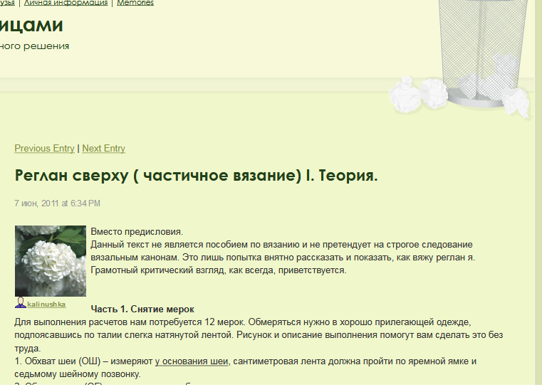Image resolution: width=542 pixels, height=392 pixels.
Task: Open the partially visible friends link
Action: point(7,3)
